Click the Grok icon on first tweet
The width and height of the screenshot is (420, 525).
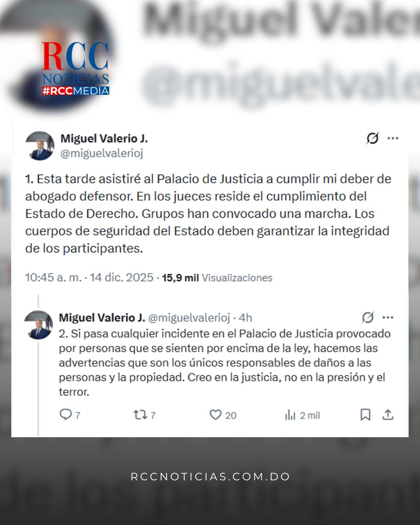click(x=373, y=138)
